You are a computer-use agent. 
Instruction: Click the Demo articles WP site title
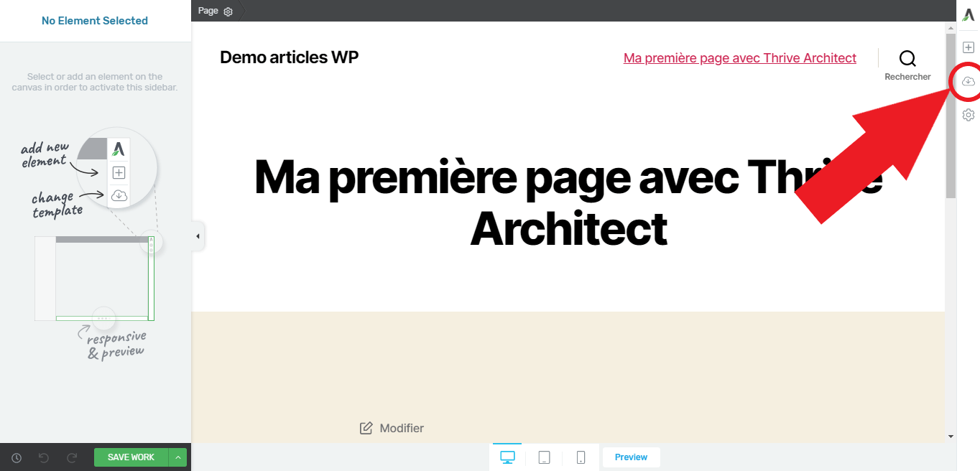click(289, 57)
